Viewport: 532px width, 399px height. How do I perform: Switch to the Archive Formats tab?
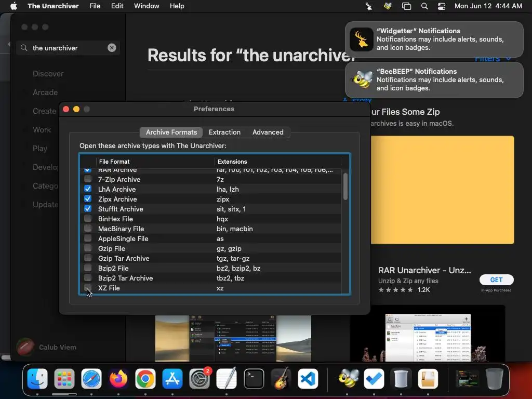pos(171,132)
